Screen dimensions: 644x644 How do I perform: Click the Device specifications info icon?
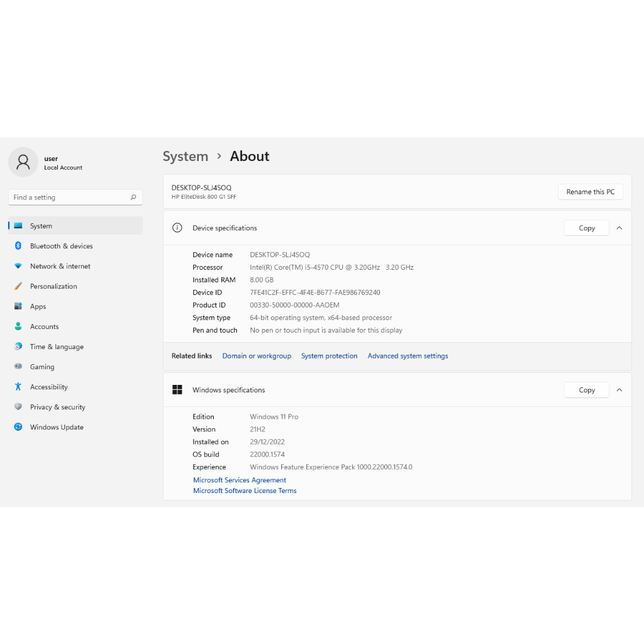point(177,228)
